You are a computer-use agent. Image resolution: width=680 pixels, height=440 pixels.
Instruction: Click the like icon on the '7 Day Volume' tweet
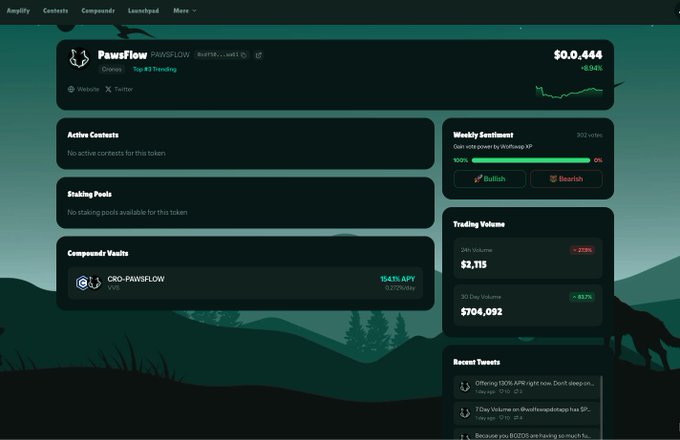coord(501,418)
